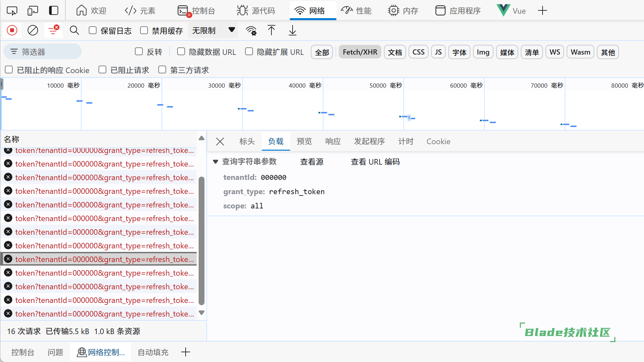Screen dimensions: 644x362
Task: Filter by 字体 font type
Action: coord(459,52)
